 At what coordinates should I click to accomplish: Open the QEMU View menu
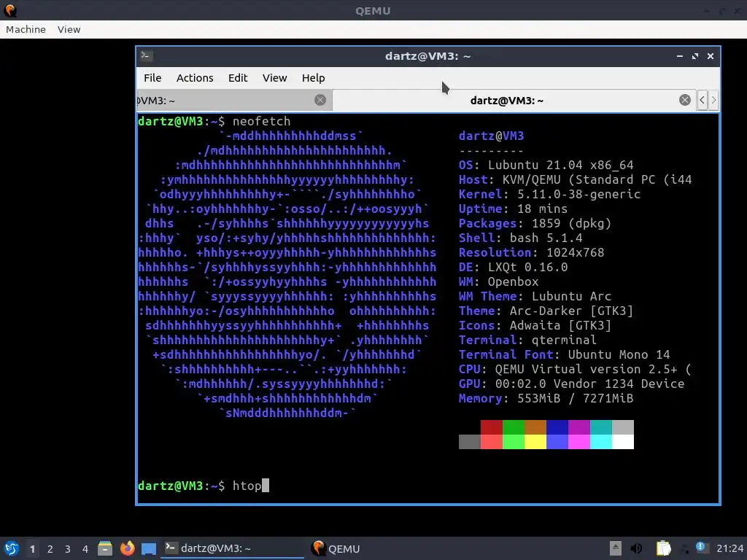pos(69,29)
